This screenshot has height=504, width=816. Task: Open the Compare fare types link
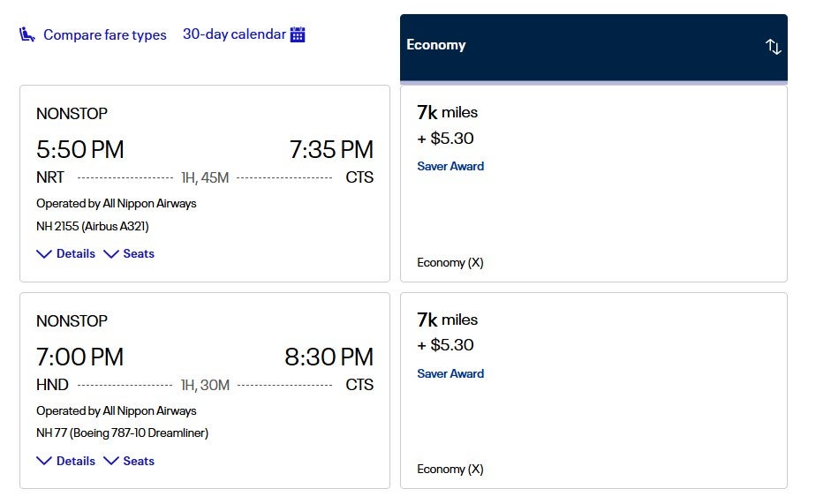104,35
